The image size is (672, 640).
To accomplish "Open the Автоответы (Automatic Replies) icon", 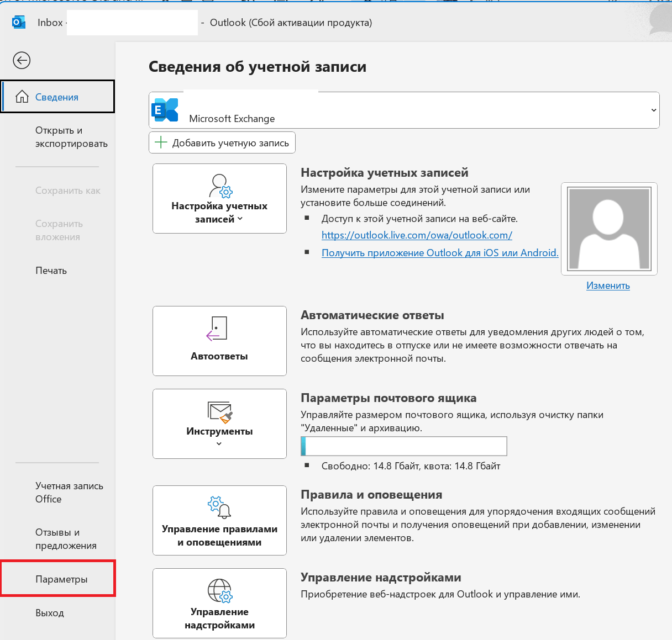I will [219, 328].
